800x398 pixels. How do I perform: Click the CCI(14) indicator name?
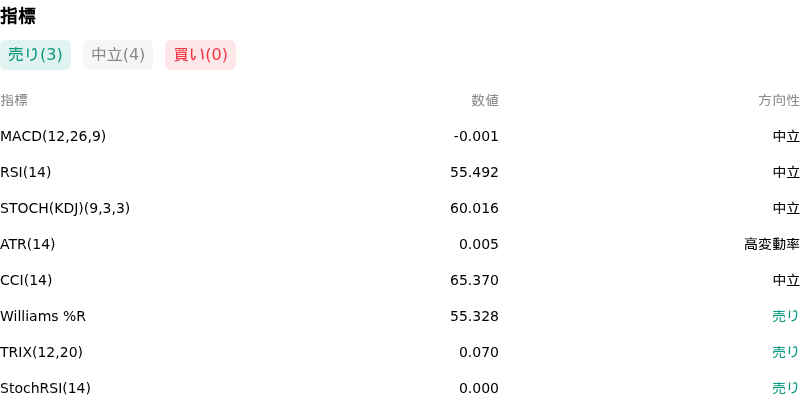point(26,280)
